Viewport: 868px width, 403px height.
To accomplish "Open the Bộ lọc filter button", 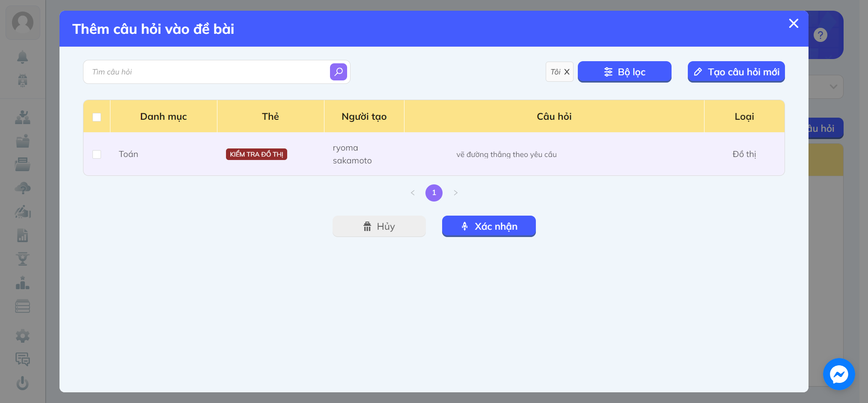I will pyautogui.click(x=624, y=72).
